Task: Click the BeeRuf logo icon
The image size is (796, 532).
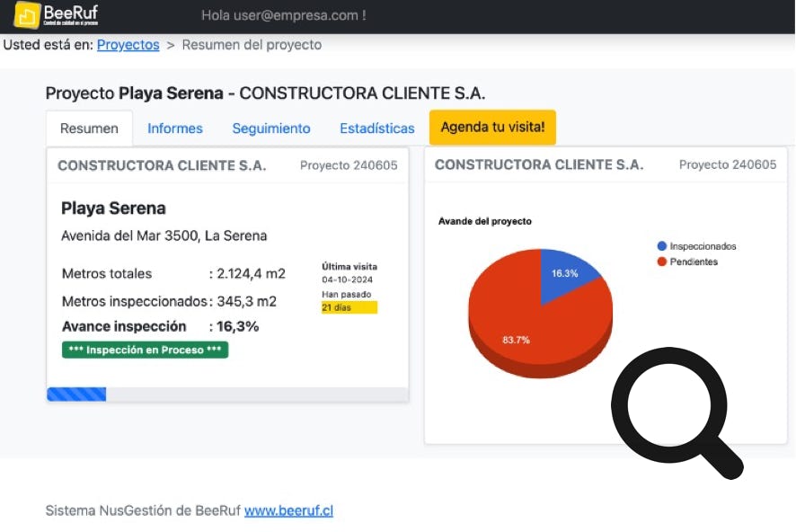Action: pos(27,15)
